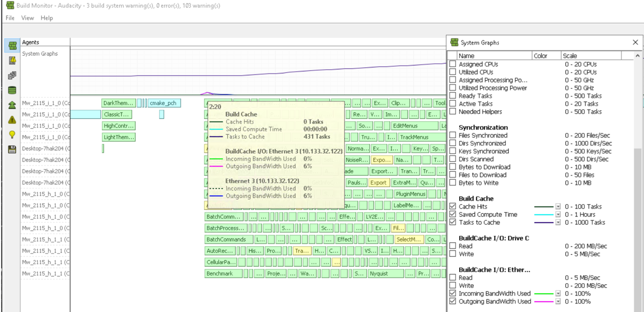
Task: Open color dropdown for Tasks to Cache
Action: point(558,222)
